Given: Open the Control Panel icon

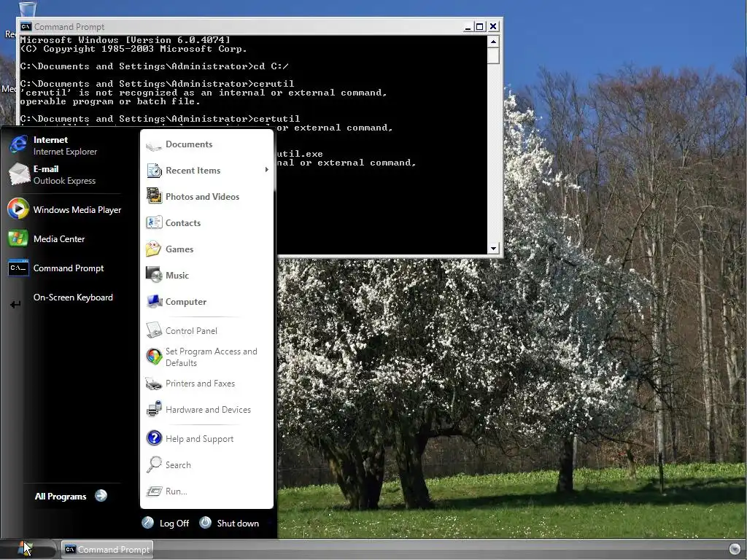Looking at the screenshot, I should coord(155,330).
